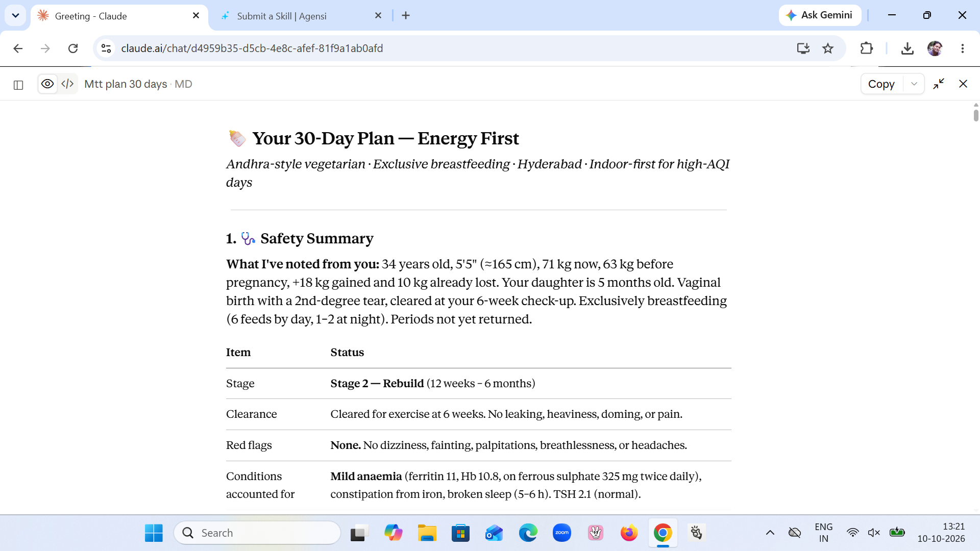Click the Ask Gemini button
This screenshot has height=551, width=980.
[x=820, y=15]
